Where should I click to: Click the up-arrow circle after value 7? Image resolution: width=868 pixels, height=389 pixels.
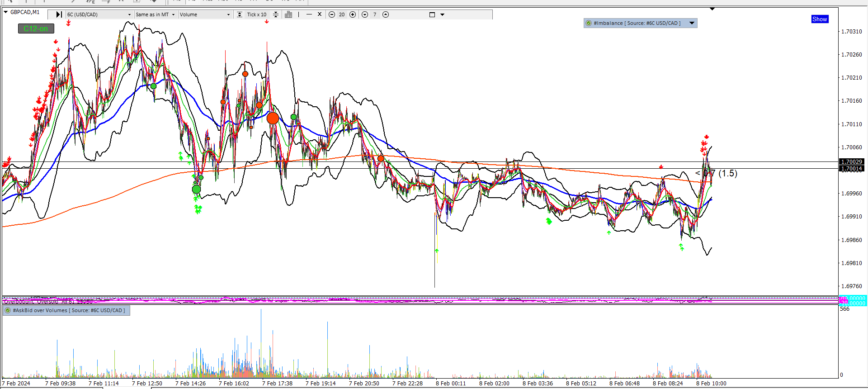[x=386, y=14]
